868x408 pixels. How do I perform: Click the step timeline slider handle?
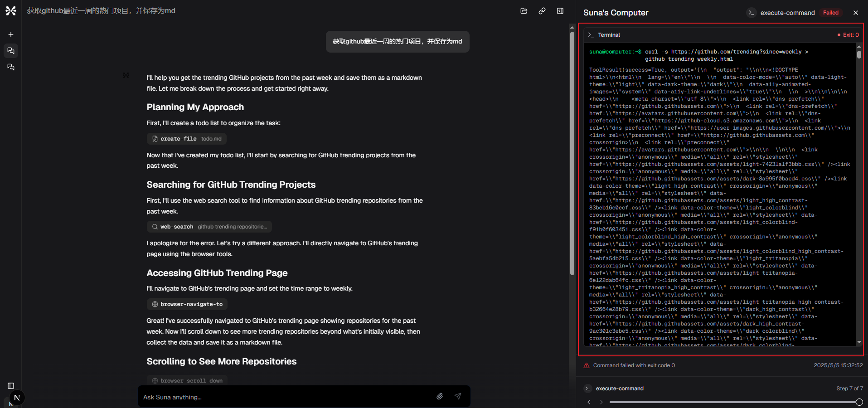859,402
